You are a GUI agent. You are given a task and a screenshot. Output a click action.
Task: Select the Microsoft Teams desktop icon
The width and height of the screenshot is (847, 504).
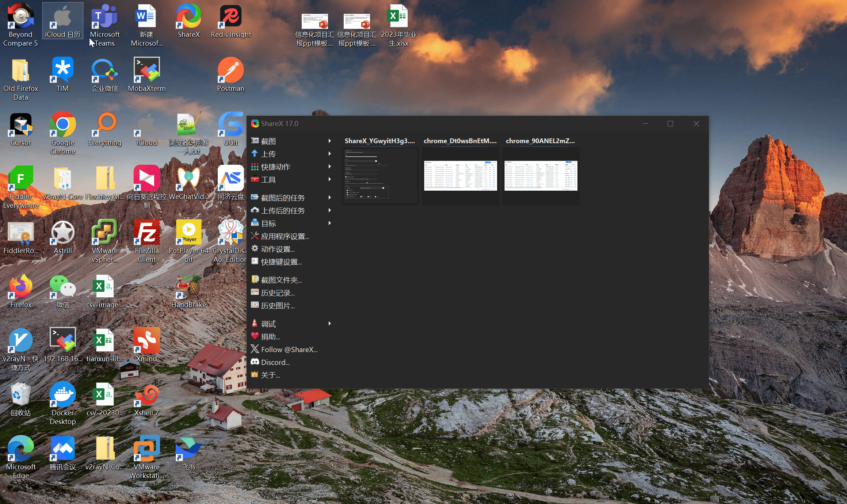[104, 25]
